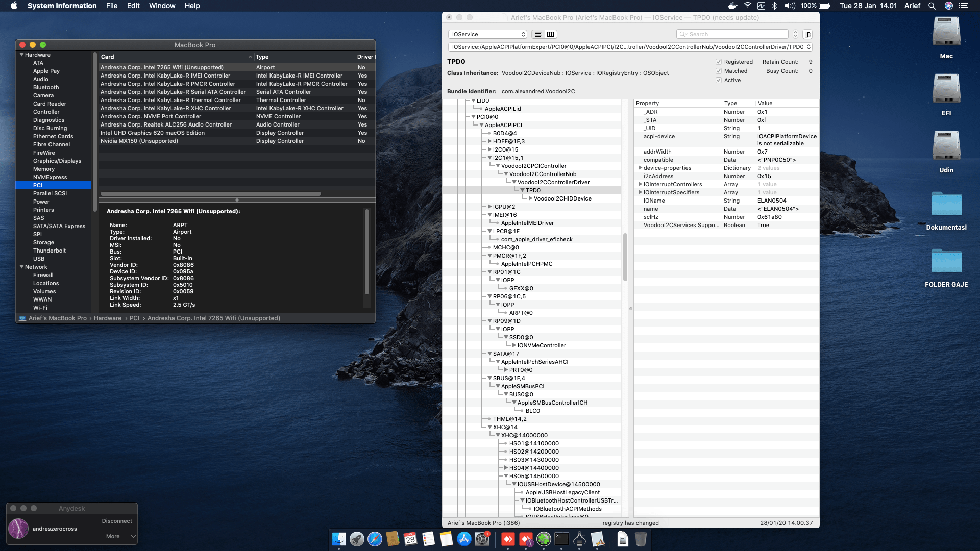
Task: Click the sidebar toggle beside the search field
Action: tap(807, 34)
